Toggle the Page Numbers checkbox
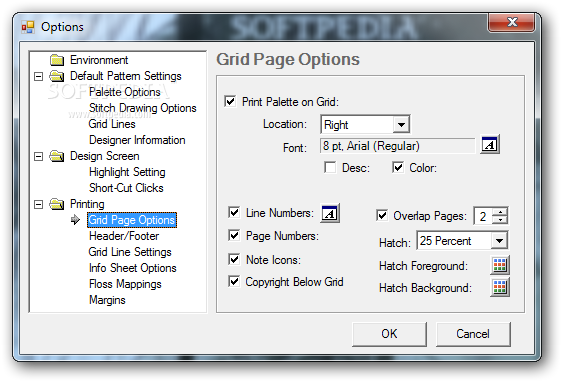 (x=234, y=235)
